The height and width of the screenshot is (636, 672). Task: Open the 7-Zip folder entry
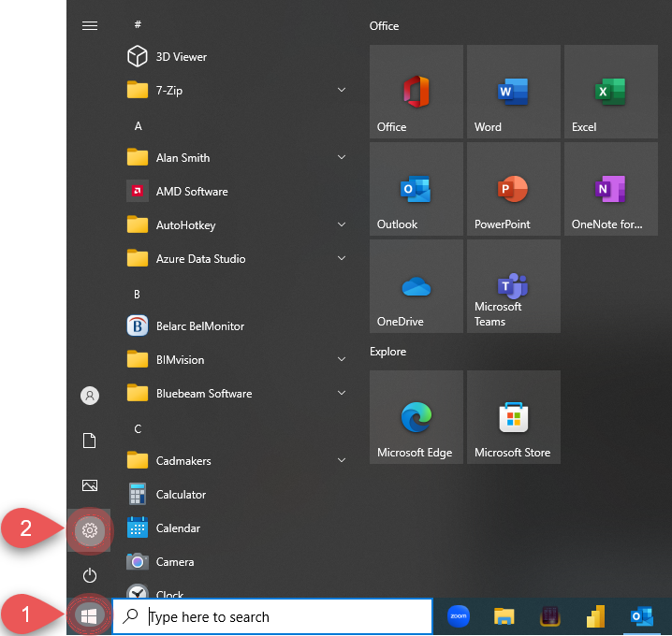[238, 91]
